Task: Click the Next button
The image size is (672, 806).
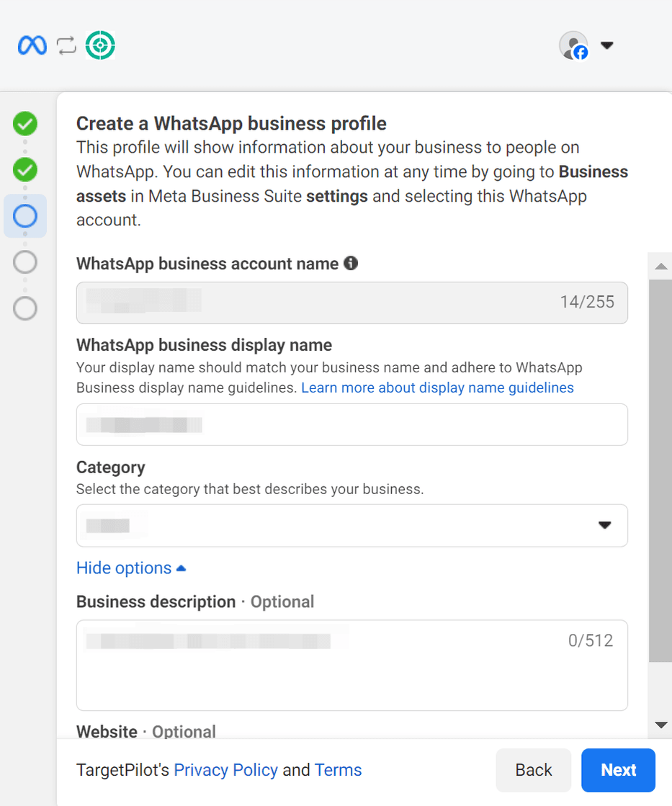Action: tap(619, 770)
